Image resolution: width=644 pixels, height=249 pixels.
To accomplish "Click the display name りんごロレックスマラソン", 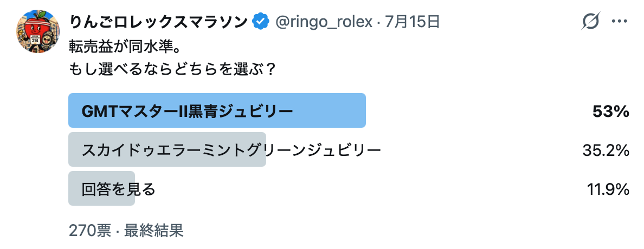I will point(159,21).
